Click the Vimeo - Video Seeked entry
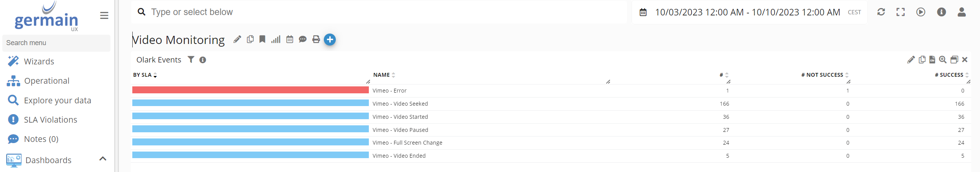 pos(400,104)
